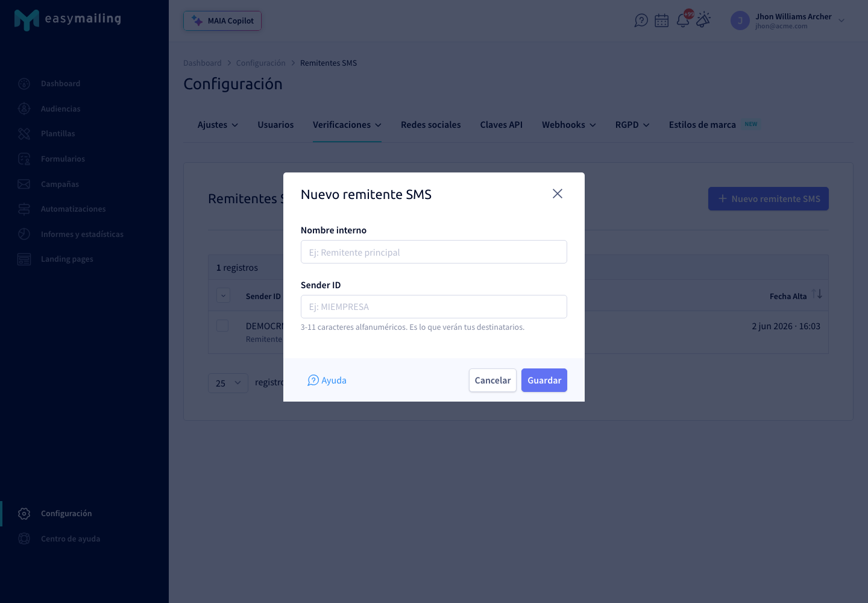The image size is (868, 603).
Task: Click the Plantillas sidebar icon
Action: tap(24, 134)
